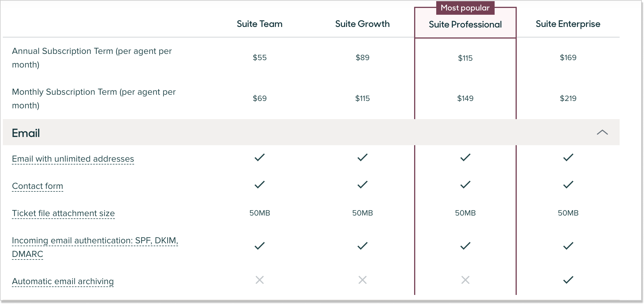The image size is (644, 304).
Task: Click the Automatic email archiving dotted link
Action: [x=63, y=281]
